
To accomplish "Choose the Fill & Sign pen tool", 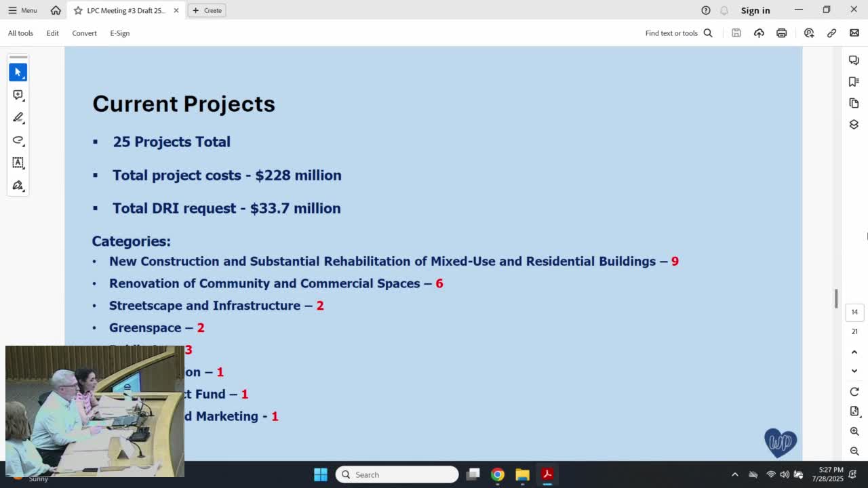I will point(18,185).
